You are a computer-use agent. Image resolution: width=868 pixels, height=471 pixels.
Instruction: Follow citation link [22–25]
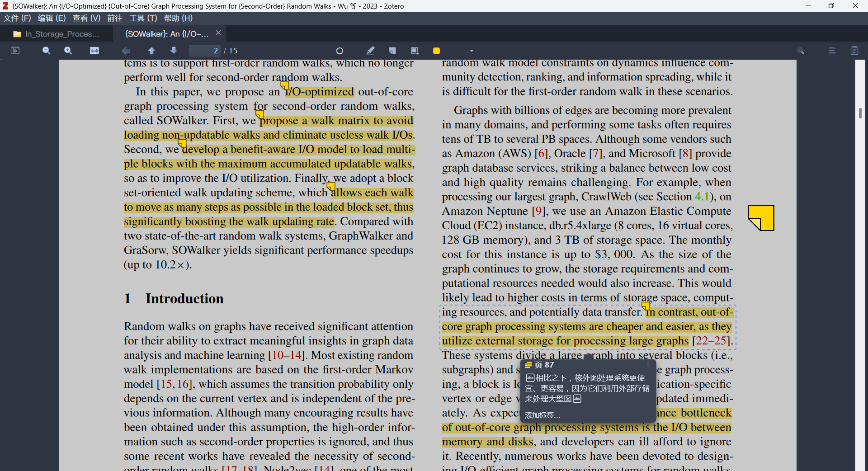[x=712, y=341]
